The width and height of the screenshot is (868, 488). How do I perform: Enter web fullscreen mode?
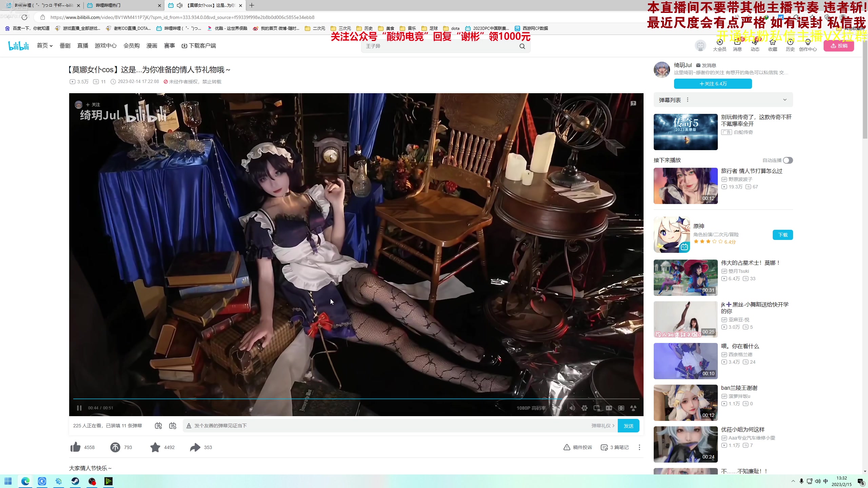pos(621,408)
